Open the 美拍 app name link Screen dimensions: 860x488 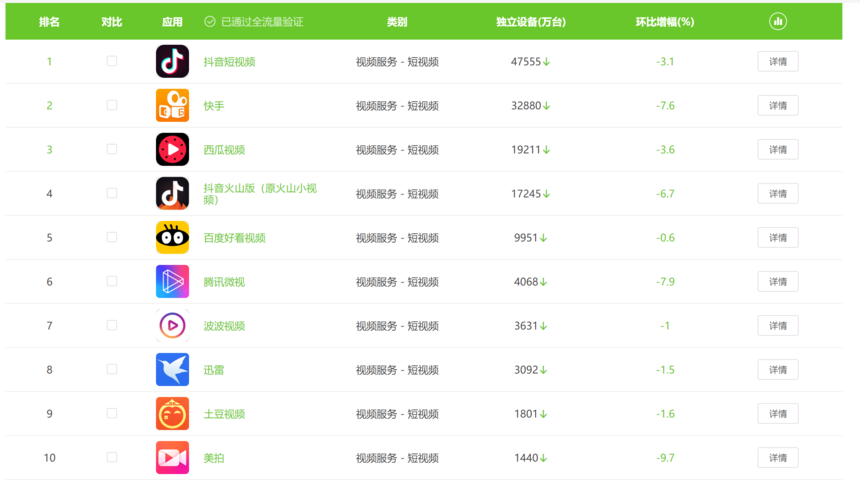[x=214, y=458]
